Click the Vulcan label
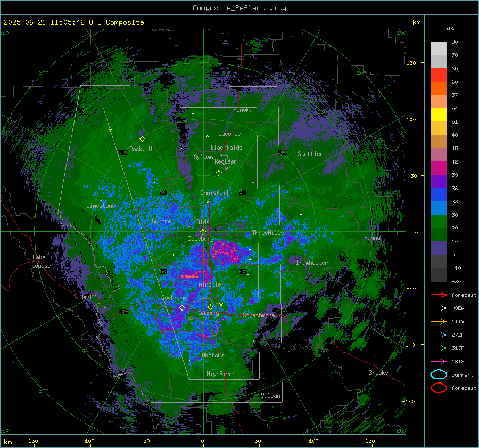 [x=270, y=396]
